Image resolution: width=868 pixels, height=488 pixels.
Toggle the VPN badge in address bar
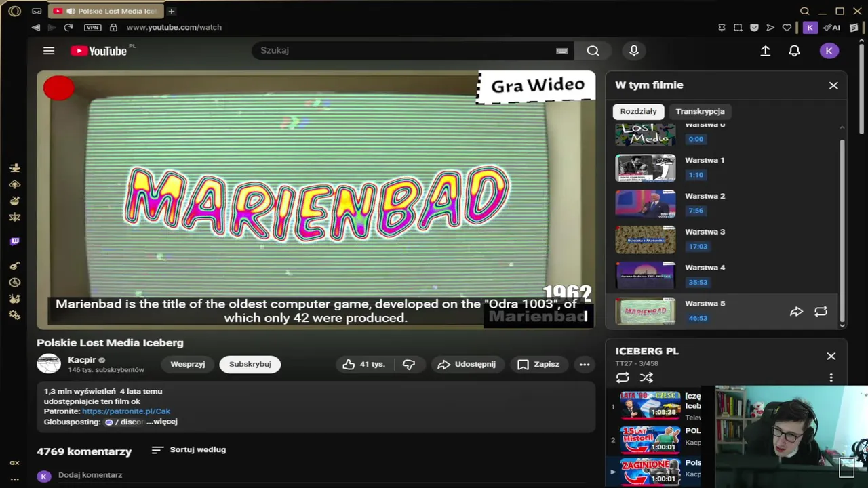(92, 27)
